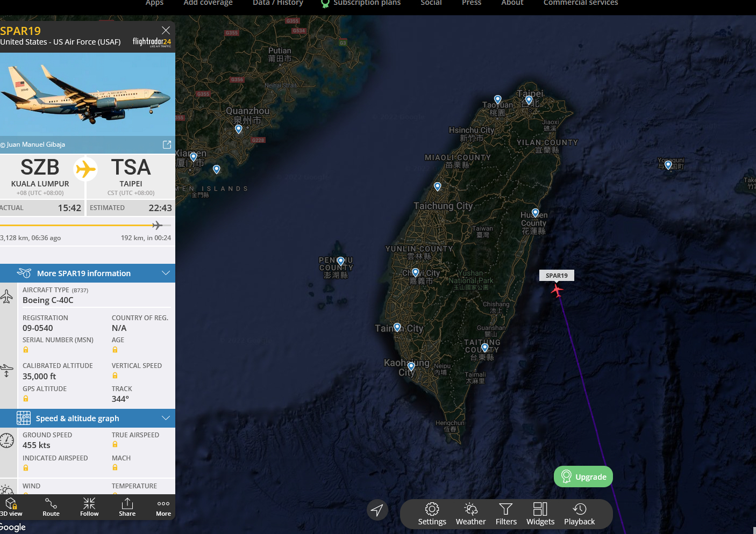Collapse the Speed & altitude graph section

click(166, 418)
